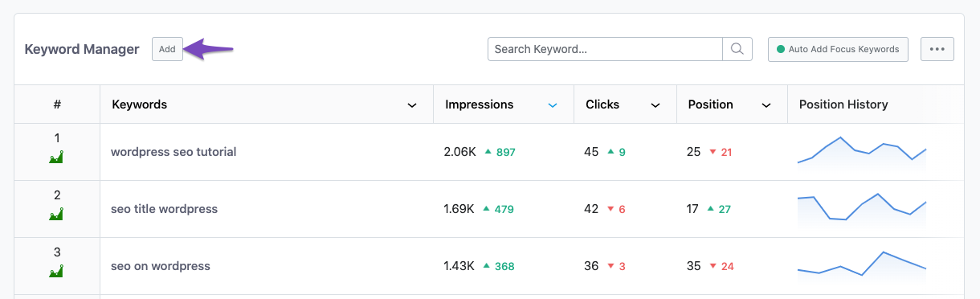This screenshot has width=980, height=299.
Task: Click the position value 25
Action: point(694,152)
